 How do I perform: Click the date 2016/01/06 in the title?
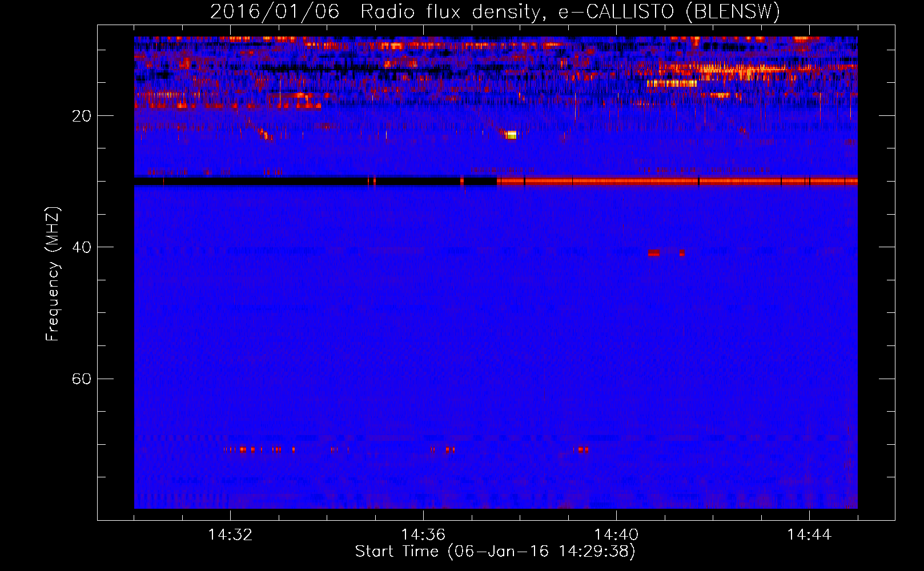(275, 12)
